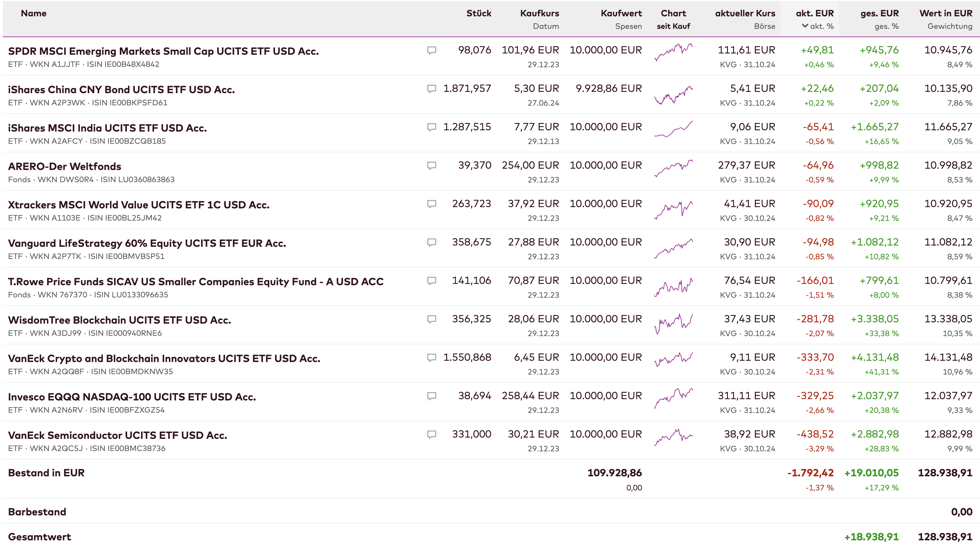
Task: Toggle sort chevron next to akt. %
Action: point(804,26)
